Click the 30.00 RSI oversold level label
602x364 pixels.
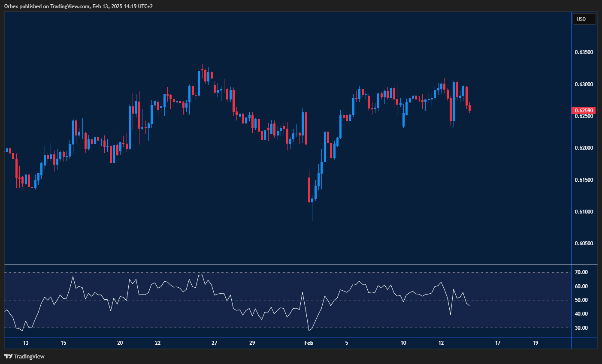pyautogui.click(x=581, y=328)
